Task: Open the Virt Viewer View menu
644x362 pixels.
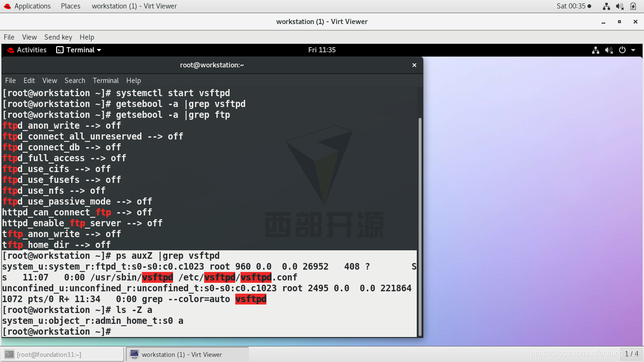Action: (29, 37)
